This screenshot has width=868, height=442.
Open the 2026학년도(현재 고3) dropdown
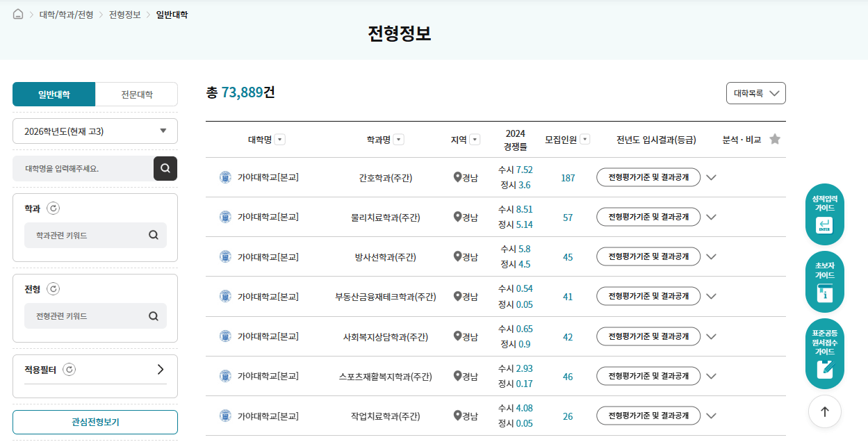95,131
